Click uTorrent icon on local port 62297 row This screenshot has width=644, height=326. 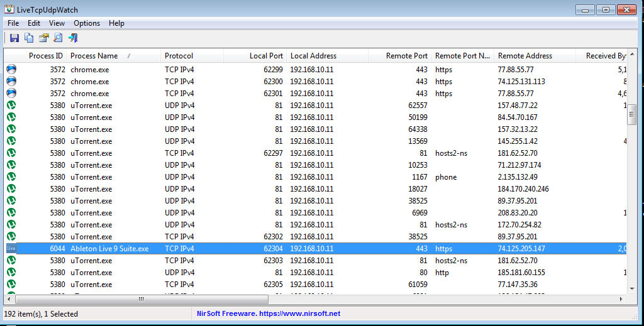11,153
